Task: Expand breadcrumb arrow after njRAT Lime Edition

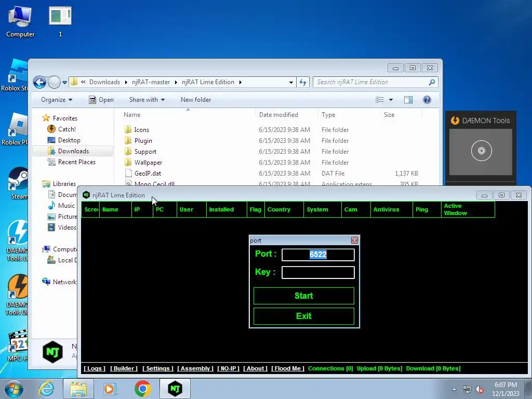Action: (x=240, y=82)
